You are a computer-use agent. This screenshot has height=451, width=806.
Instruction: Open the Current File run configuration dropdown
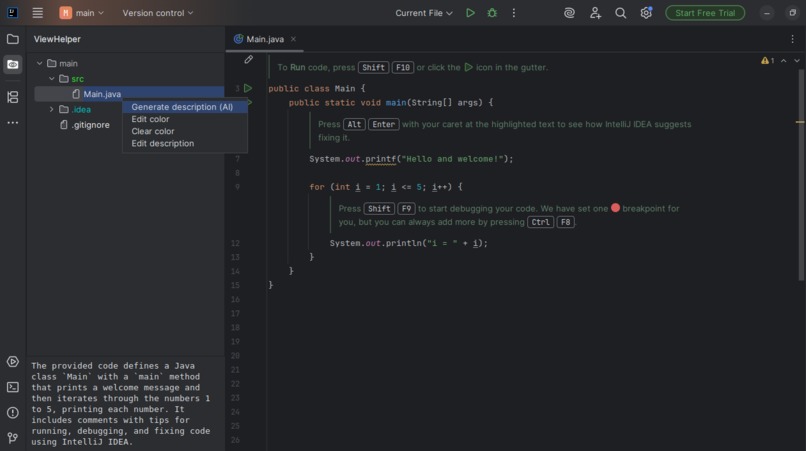(424, 13)
